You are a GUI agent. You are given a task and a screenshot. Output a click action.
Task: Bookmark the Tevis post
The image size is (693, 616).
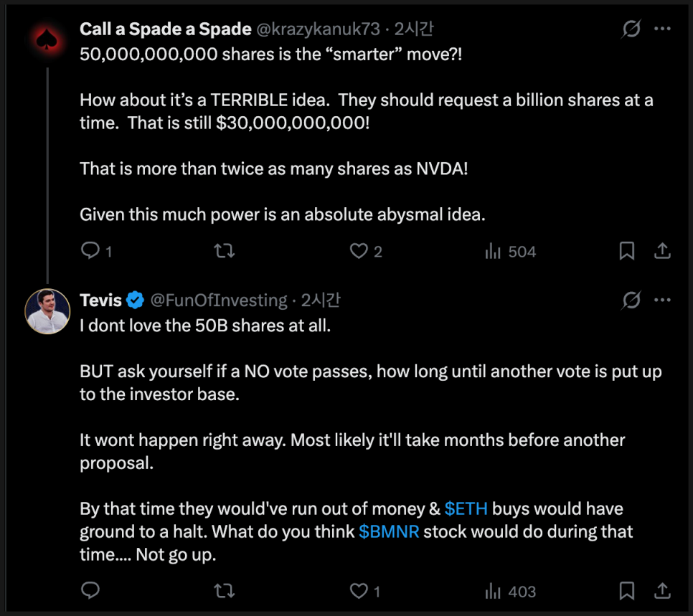point(626,591)
